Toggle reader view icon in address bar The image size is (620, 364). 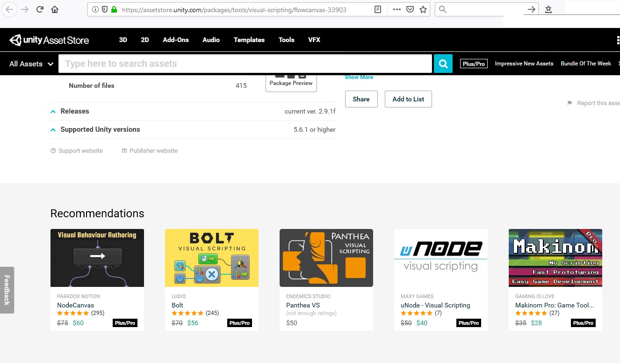(378, 9)
